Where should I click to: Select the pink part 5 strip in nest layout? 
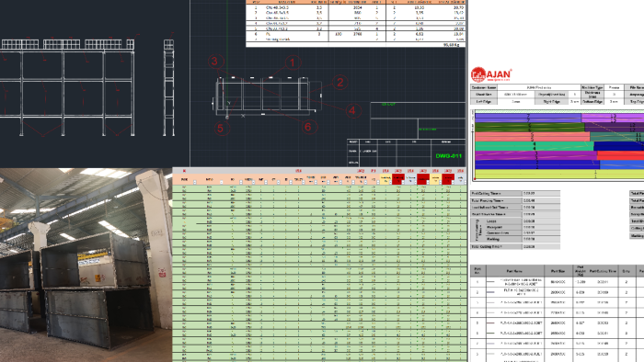533,137
